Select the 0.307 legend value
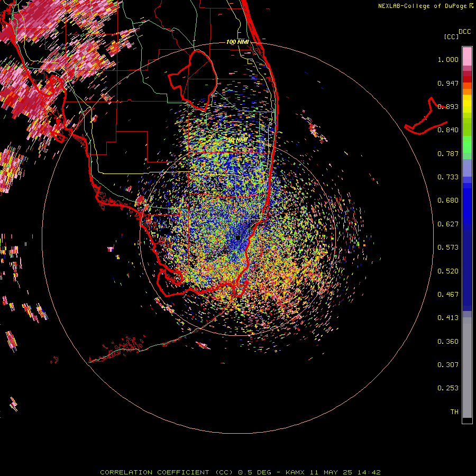The width and height of the screenshot is (476, 476). click(448, 365)
